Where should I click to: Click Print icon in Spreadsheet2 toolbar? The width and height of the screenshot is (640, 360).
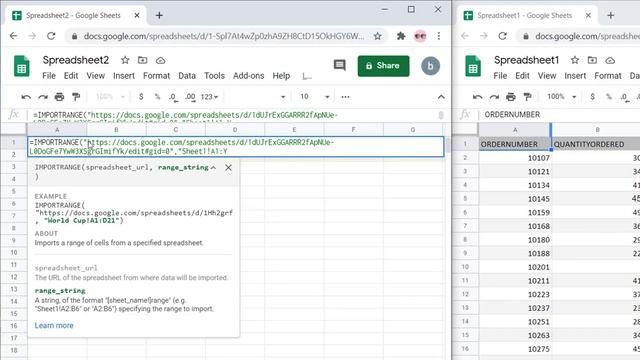click(x=59, y=97)
